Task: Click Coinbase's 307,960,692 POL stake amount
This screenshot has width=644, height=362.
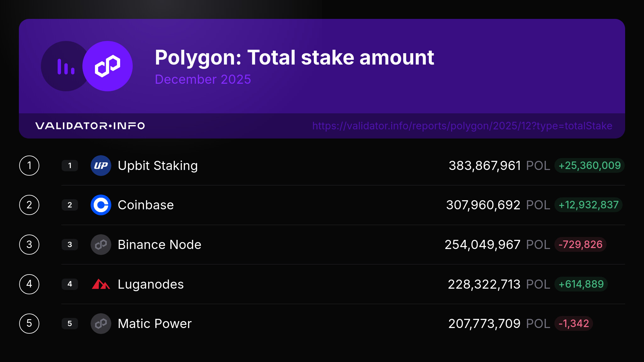Action: [x=498, y=205]
